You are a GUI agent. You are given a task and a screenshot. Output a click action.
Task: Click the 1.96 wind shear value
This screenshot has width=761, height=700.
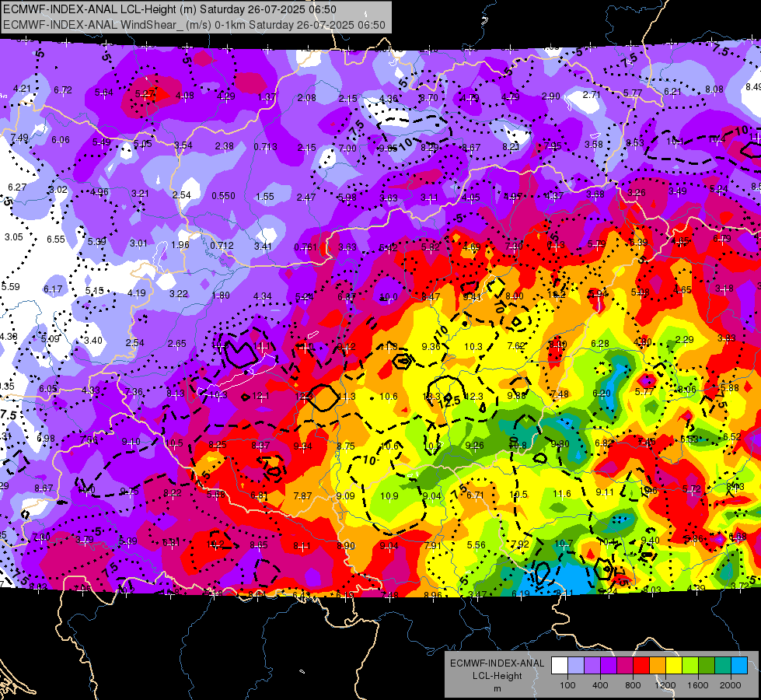[180, 244]
